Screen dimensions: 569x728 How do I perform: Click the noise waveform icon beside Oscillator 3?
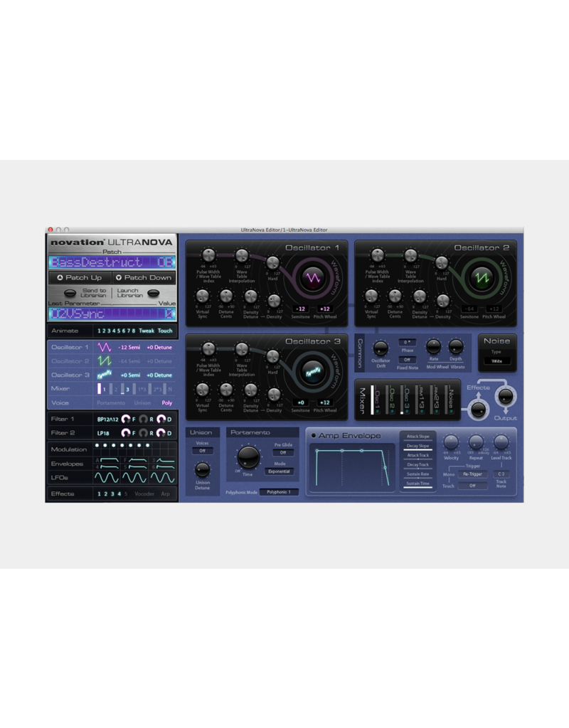105,374
